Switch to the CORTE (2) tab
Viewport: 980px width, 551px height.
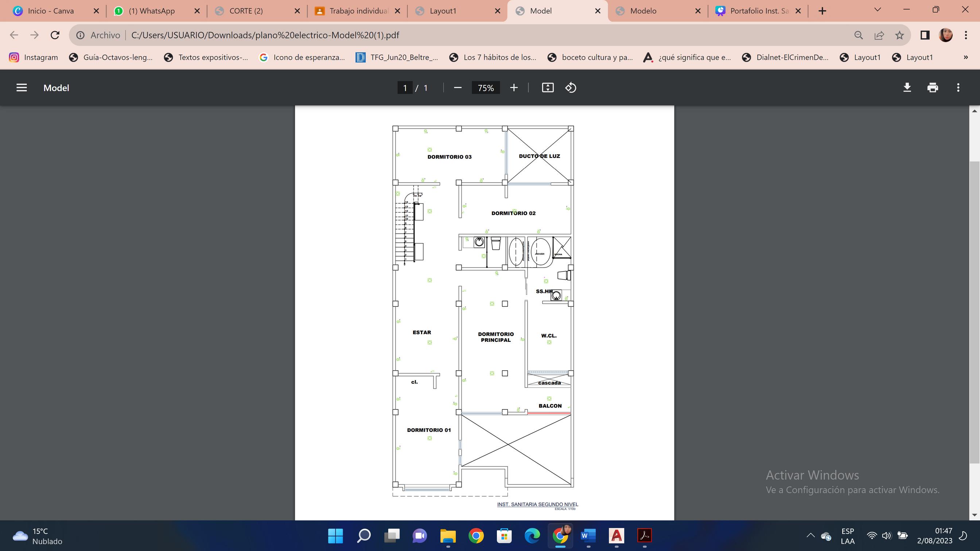pos(246,11)
